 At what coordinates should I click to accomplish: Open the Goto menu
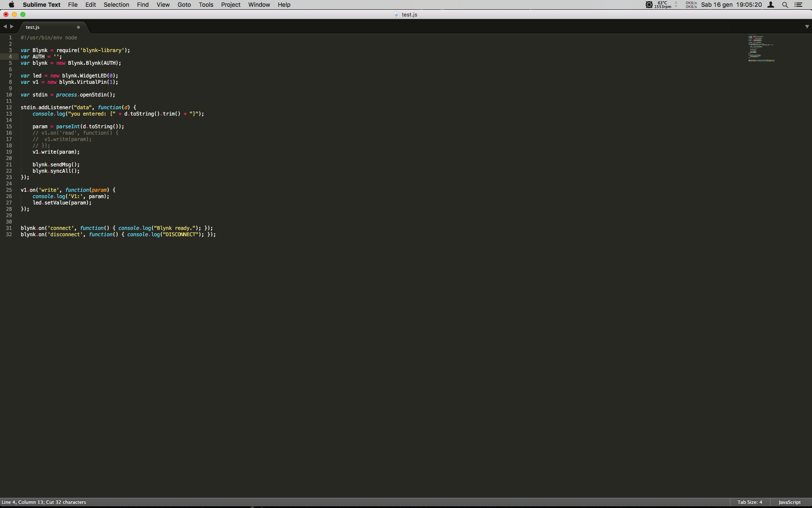[184, 5]
